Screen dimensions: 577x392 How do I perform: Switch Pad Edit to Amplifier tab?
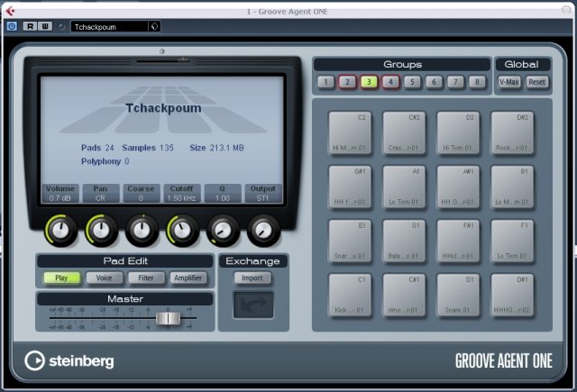(x=188, y=278)
